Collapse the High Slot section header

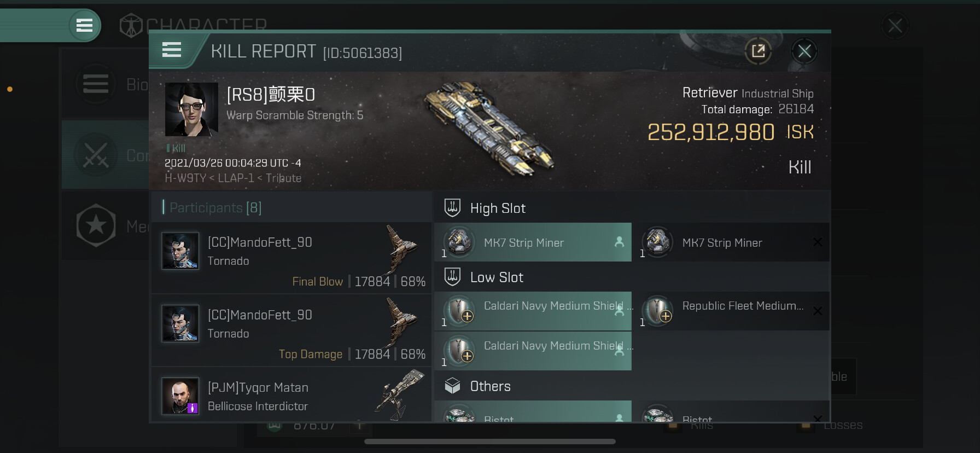[x=632, y=208]
